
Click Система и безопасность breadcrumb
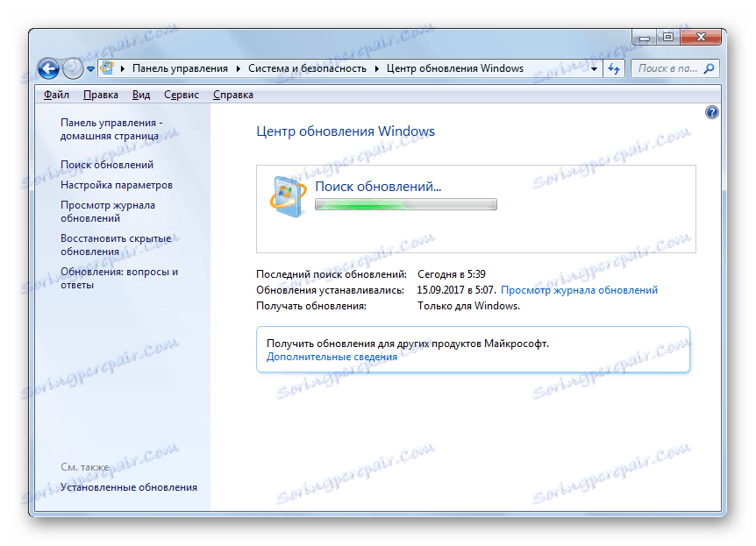pos(307,68)
